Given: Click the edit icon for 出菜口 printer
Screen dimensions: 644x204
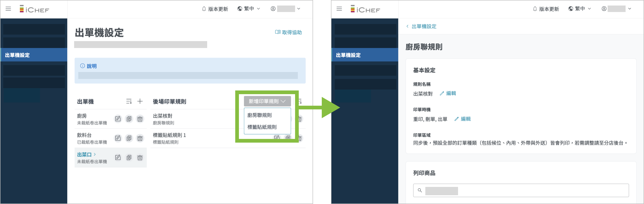Looking at the screenshot, I should (118, 157).
